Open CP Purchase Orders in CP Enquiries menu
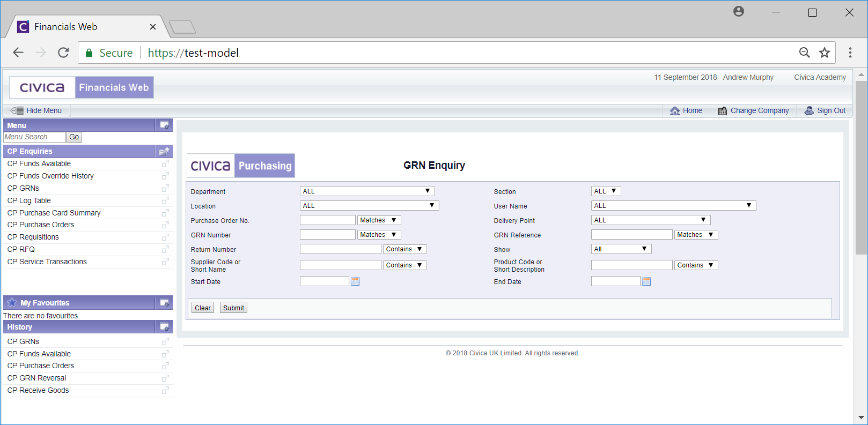This screenshot has width=868, height=425. tap(41, 225)
